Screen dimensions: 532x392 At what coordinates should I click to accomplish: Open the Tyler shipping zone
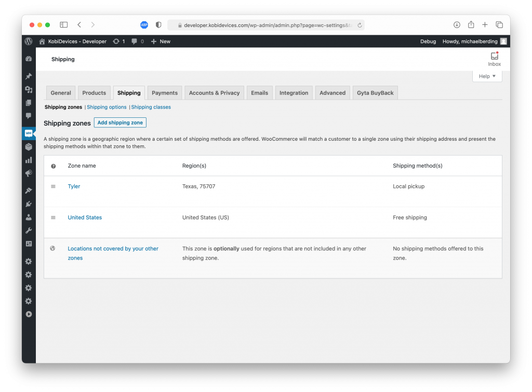[74, 186]
